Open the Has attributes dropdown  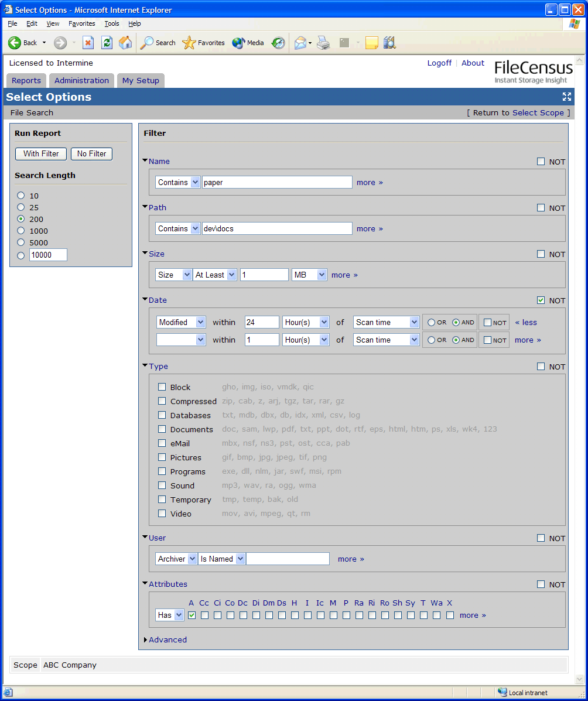[169, 615]
